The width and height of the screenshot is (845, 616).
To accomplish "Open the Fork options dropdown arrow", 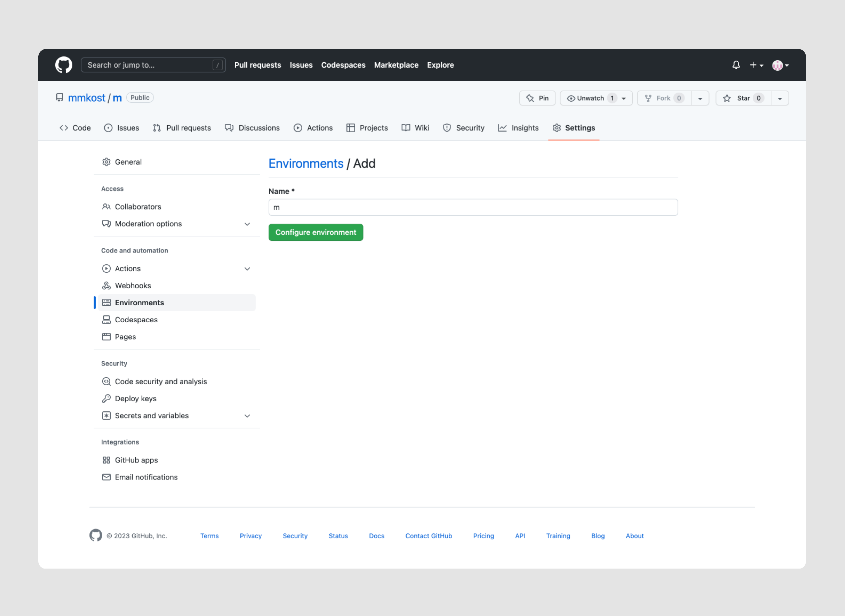I will (x=700, y=99).
